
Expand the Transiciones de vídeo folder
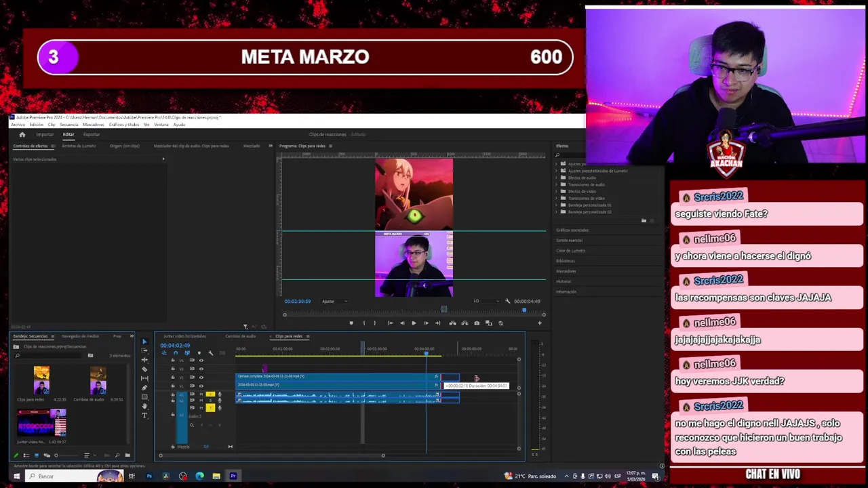(x=557, y=198)
